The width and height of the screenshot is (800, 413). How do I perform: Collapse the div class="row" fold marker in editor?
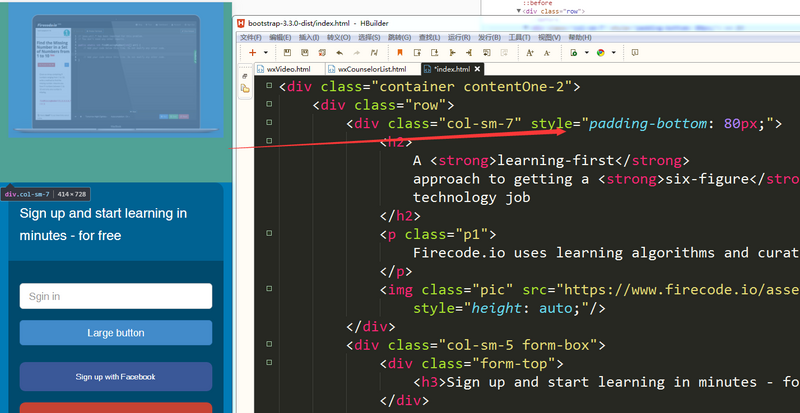click(x=269, y=104)
